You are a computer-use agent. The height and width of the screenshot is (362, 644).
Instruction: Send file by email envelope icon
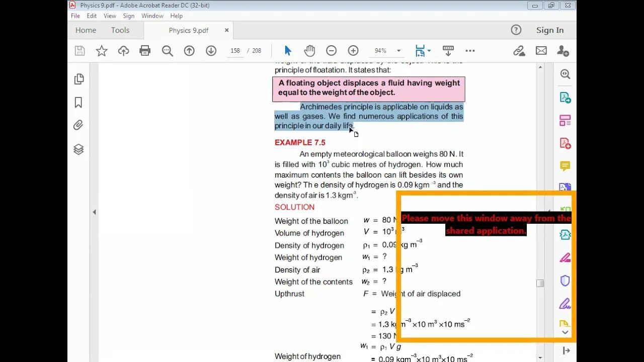point(541,51)
